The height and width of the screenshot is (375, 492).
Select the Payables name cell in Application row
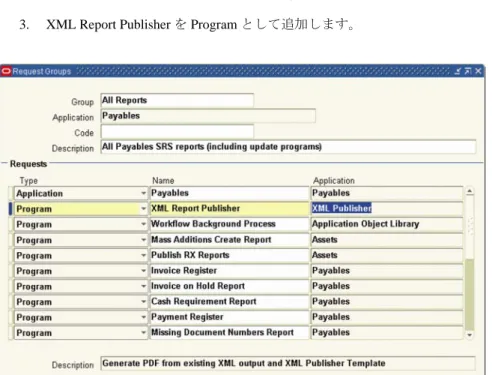[229, 193]
